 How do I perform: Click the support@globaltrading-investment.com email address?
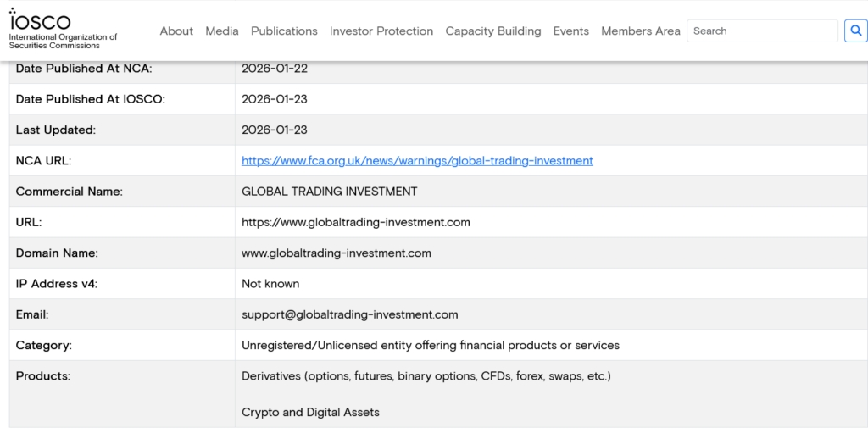tap(350, 315)
